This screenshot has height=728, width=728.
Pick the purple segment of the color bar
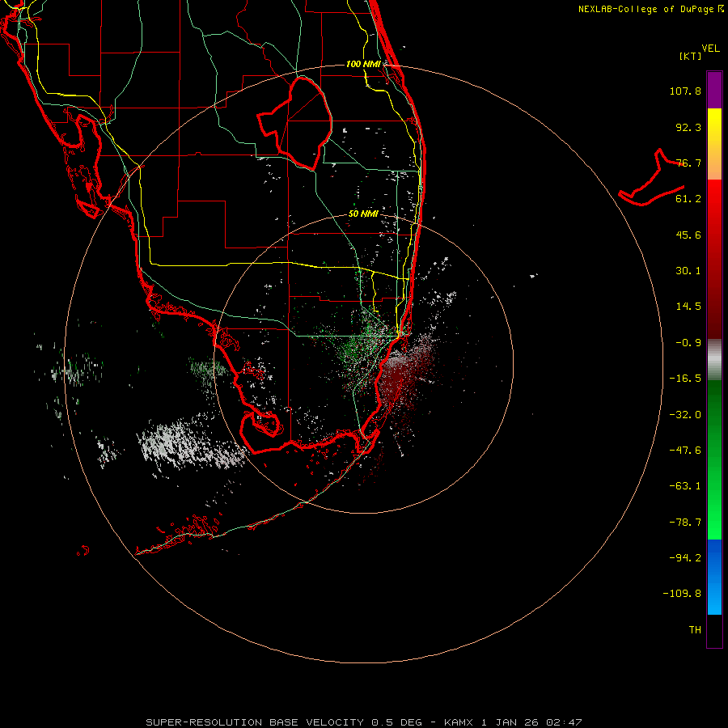(x=714, y=90)
